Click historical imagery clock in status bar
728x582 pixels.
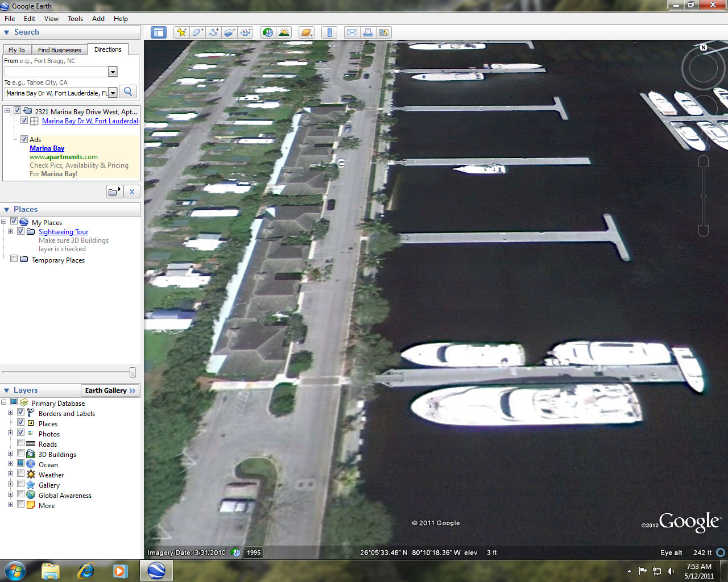tap(235, 552)
